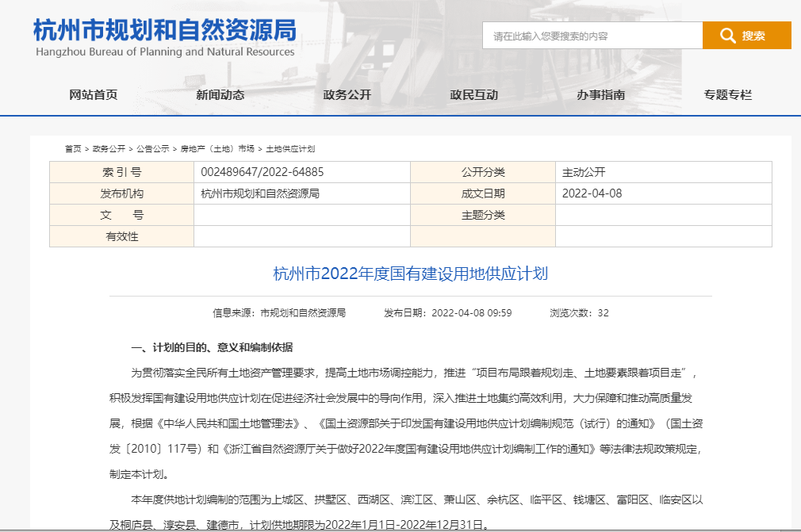Screen dimensions: 801x532
Task: Select 政务公开 in the main navigation bar
Action: coord(347,95)
